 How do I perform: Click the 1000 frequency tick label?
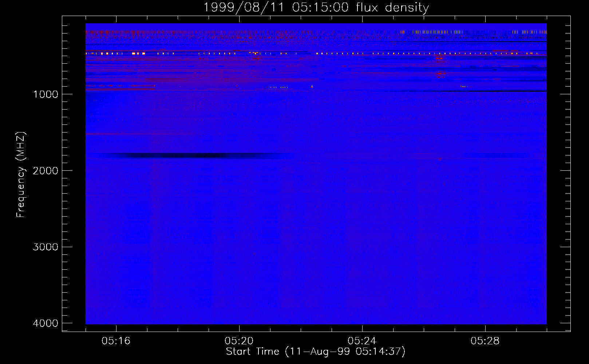[46, 94]
